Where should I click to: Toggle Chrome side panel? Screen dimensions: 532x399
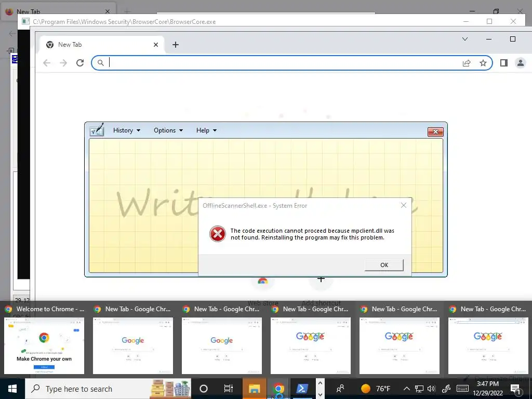[504, 63]
